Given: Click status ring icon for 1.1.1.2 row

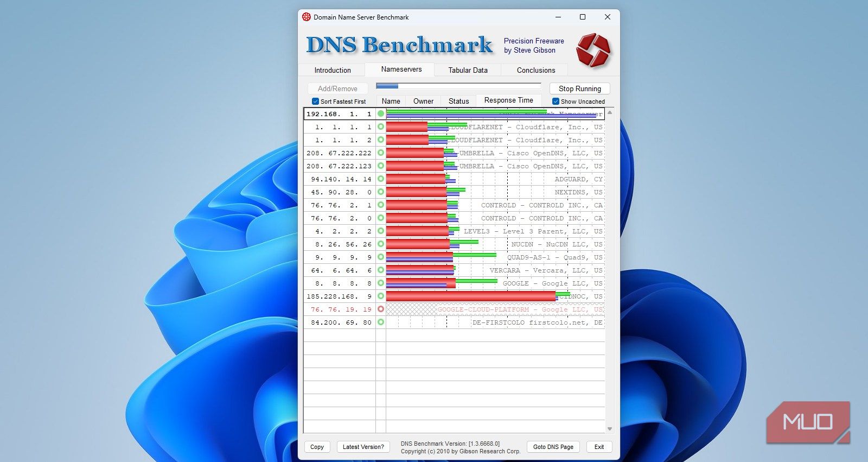Looking at the screenshot, I should [381, 140].
